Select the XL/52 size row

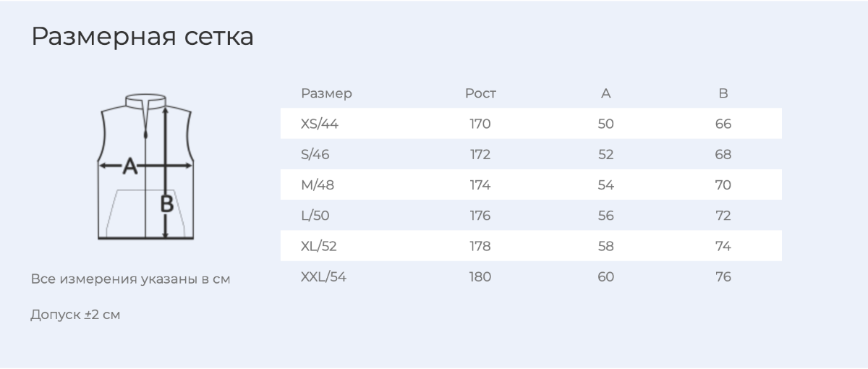531,246
